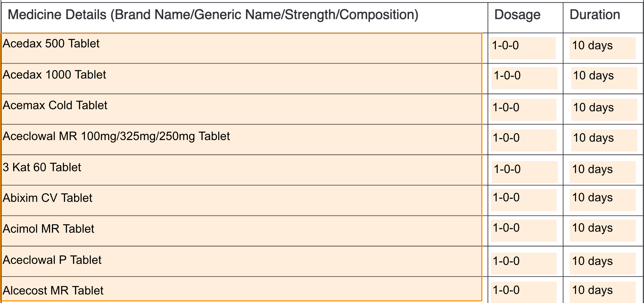Select the Abixim CV Tablet cell

point(241,200)
